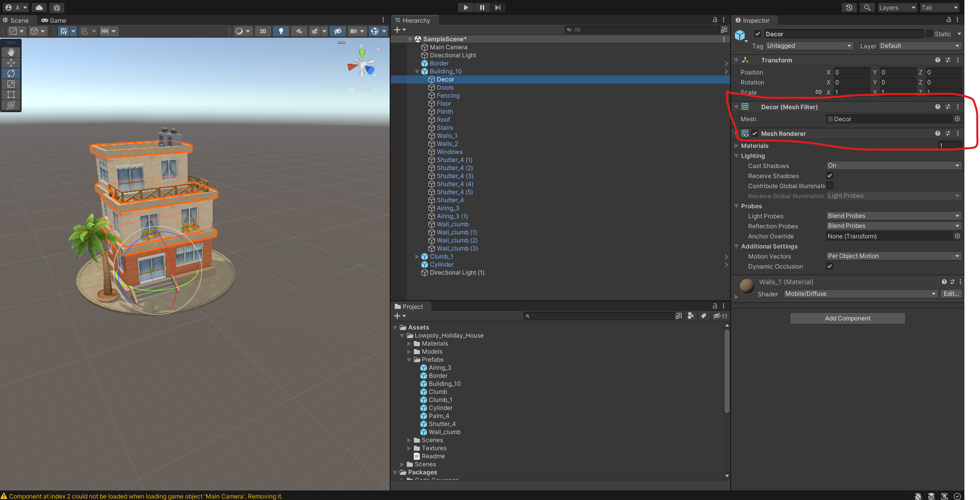Image resolution: width=980 pixels, height=500 pixels.
Task: Click the Pause button
Action: [x=482, y=8]
